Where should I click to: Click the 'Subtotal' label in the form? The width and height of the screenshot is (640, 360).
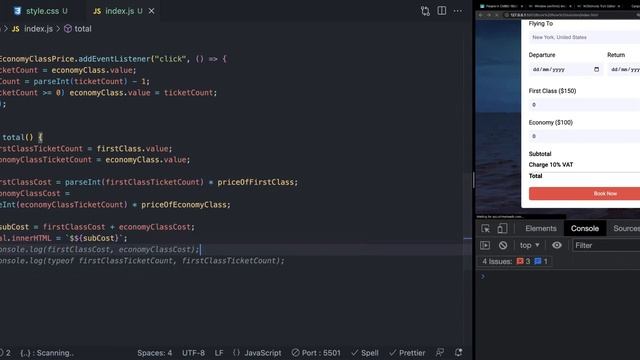(x=540, y=154)
